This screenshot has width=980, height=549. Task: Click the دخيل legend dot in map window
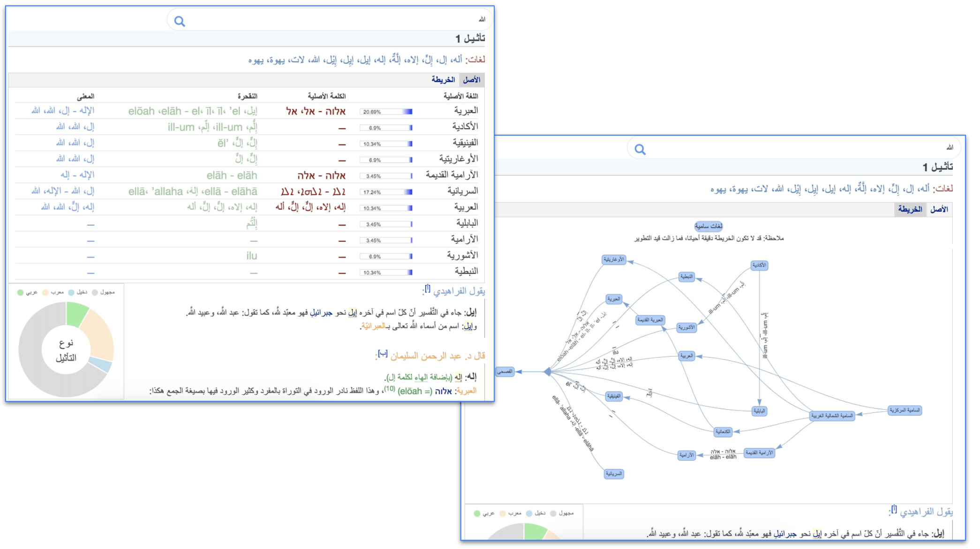(x=529, y=513)
